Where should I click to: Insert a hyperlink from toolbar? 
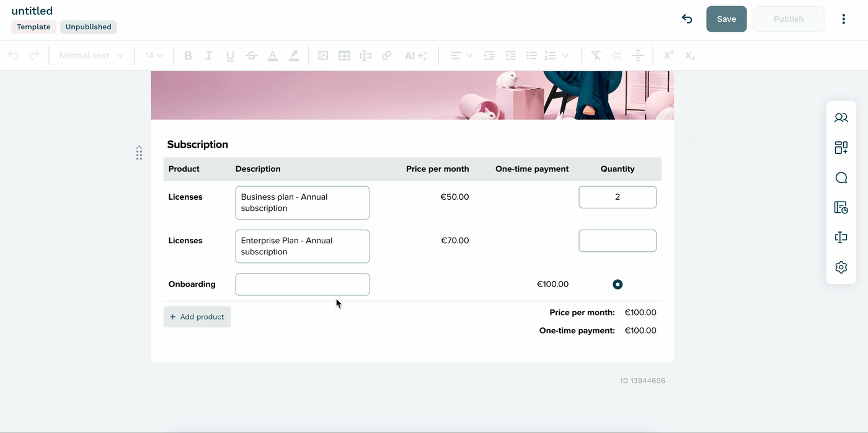pyautogui.click(x=386, y=55)
